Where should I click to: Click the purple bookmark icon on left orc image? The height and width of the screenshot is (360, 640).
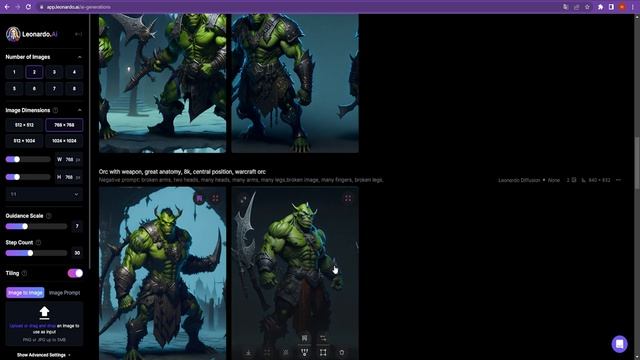click(x=200, y=198)
